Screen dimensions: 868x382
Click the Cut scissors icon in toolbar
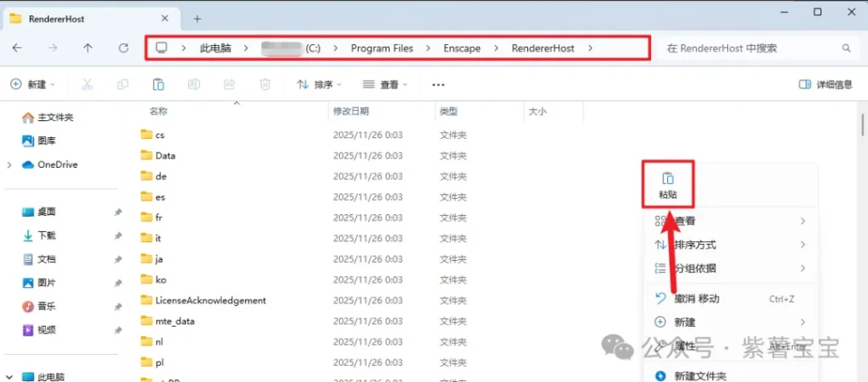click(x=86, y=85)
